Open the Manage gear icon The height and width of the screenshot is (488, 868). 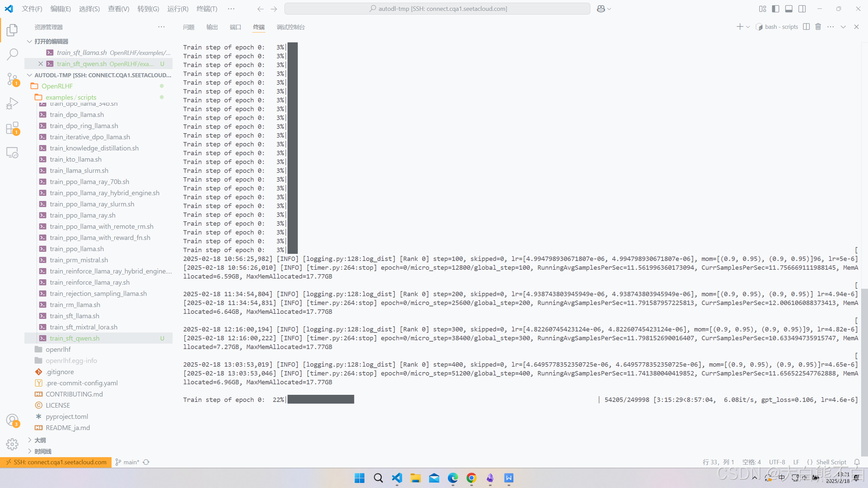pyautogui.click(x=12, y=444)
